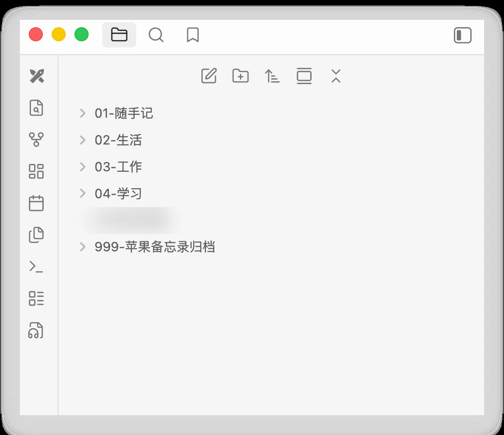Collapse all folders
Image resolution: width=504 pixels, height=435 pixels.
pyautogui.click(x=336, y=76)
